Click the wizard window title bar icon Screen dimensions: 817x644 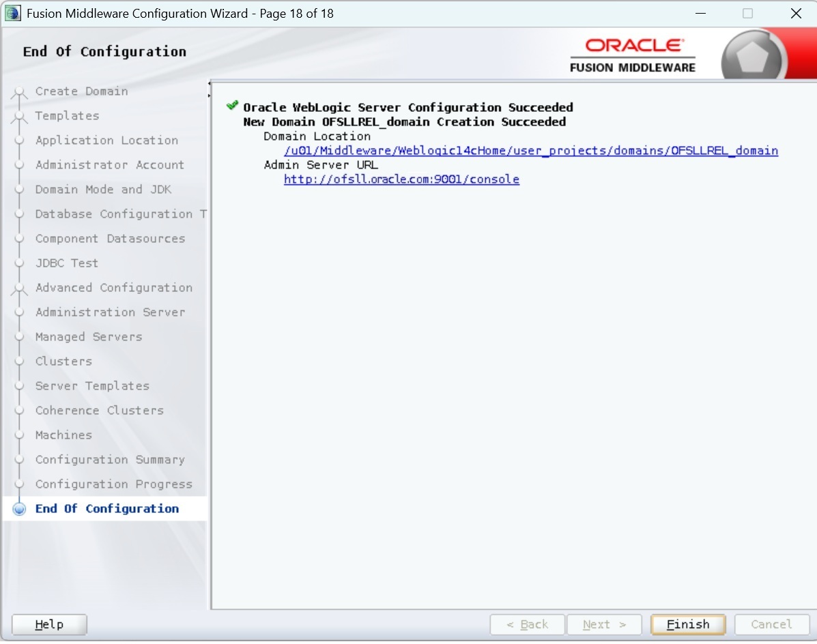coord(12,13)
